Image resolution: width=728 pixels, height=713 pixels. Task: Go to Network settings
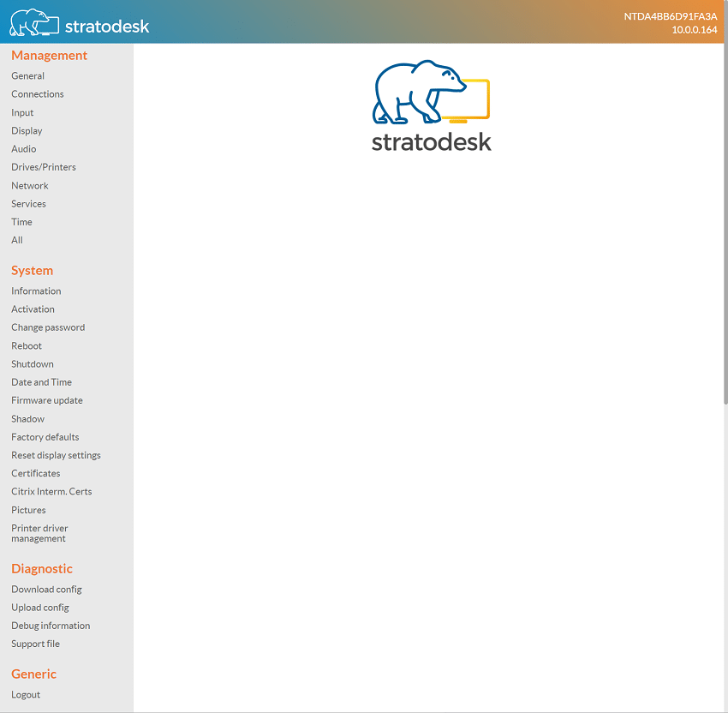pyautogui.click(x=30, y=185)
